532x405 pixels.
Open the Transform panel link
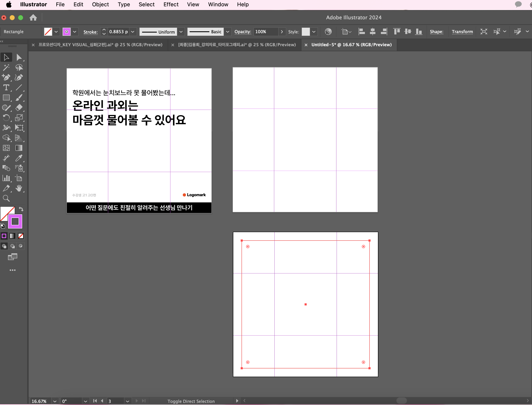(462, 32)
